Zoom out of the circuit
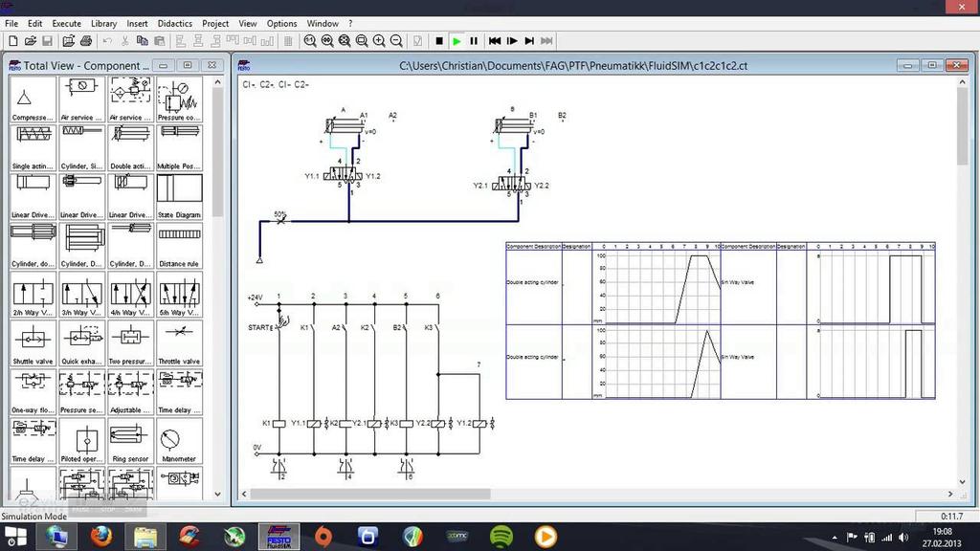The height and width of the screenshot is (551, 980). click(x=396, y=41)
